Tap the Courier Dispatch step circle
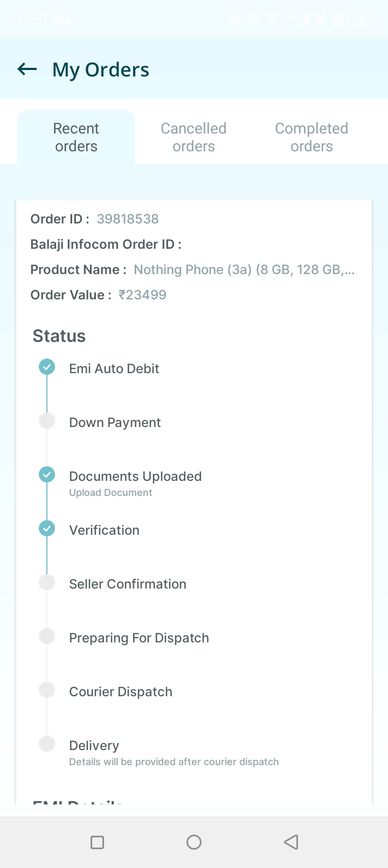The image size is (388, 868). click(47, 690)
